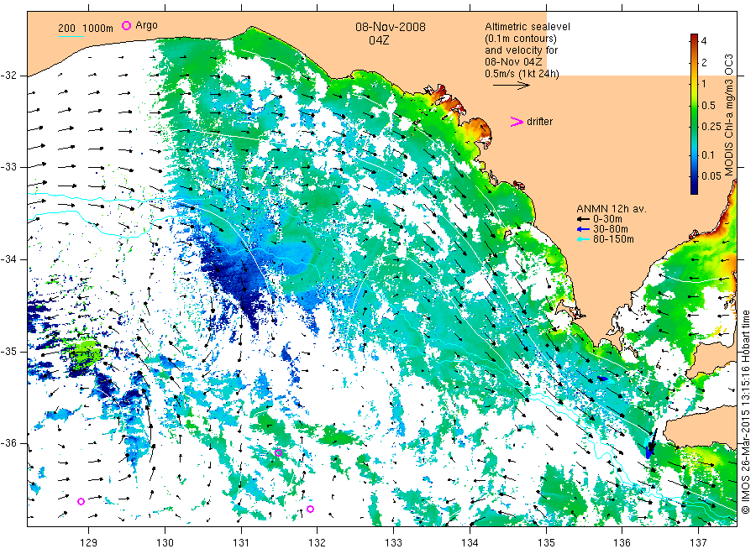Click the Argo float marker near 132E
This screenshot has width=756, height=554.
pos(311,509)
